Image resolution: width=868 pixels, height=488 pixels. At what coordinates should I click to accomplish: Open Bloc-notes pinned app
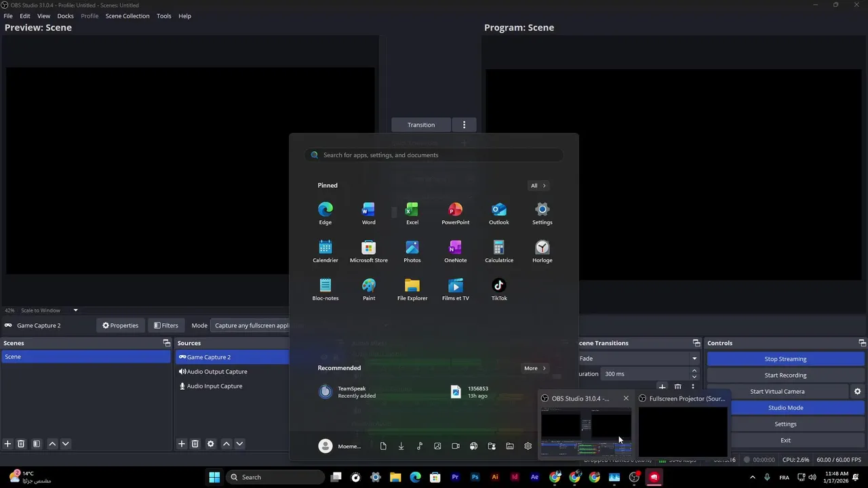[x=325, y=289]
